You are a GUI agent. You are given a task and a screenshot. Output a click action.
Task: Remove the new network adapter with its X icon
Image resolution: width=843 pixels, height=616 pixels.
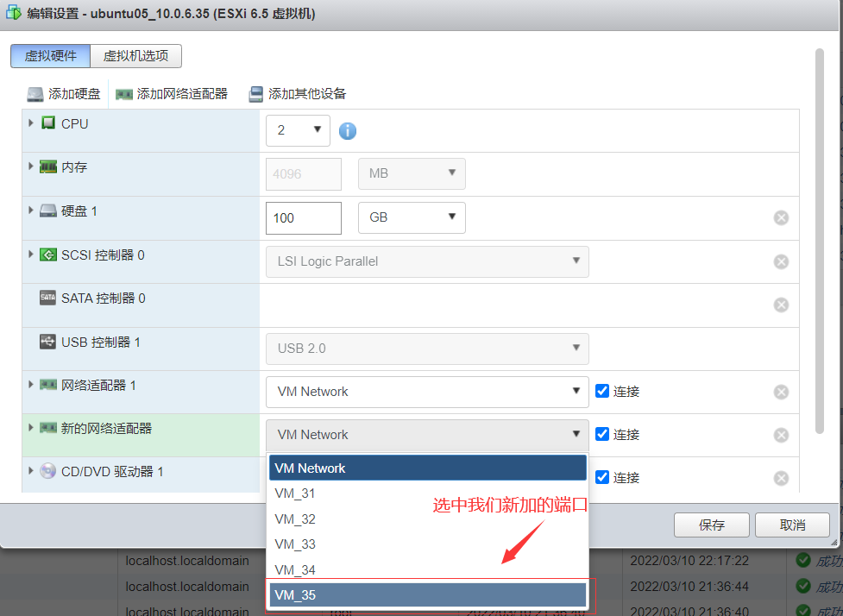pos(781,435)
